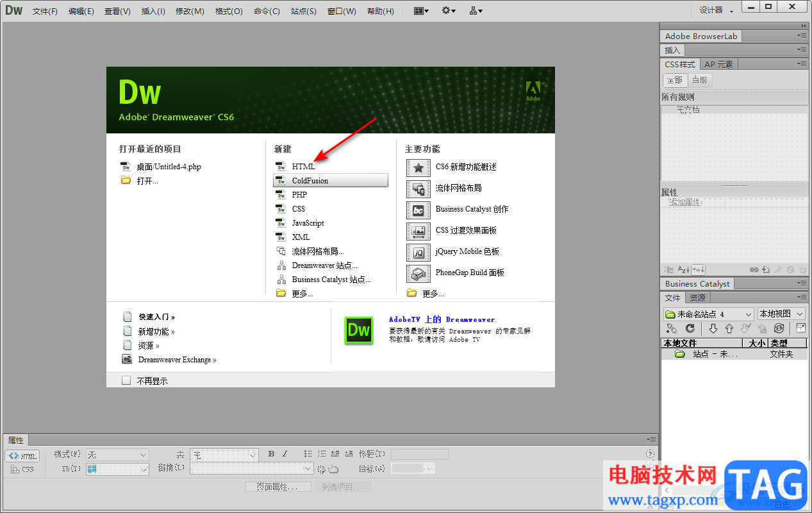Toggle the CSS properties button
The width and height of the screenshot is (812, 513).
[22, 469]
